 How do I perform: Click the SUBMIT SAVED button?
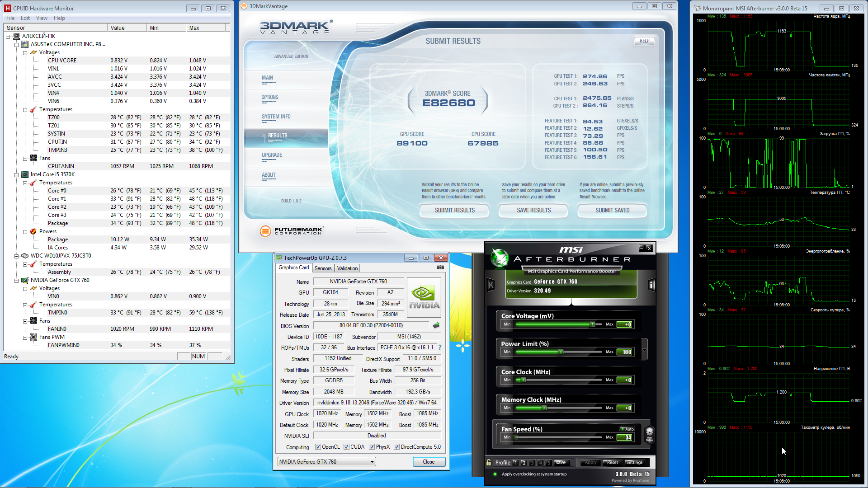tap(612, 210)
